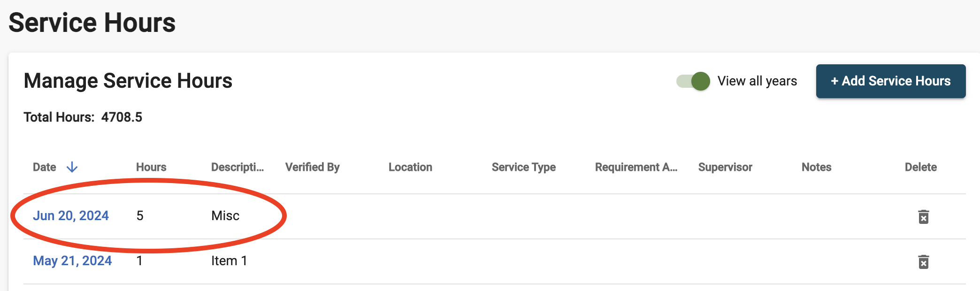Sort by the Verified By column
This screenshot has width=980, height=291.
tap(312, 167)
